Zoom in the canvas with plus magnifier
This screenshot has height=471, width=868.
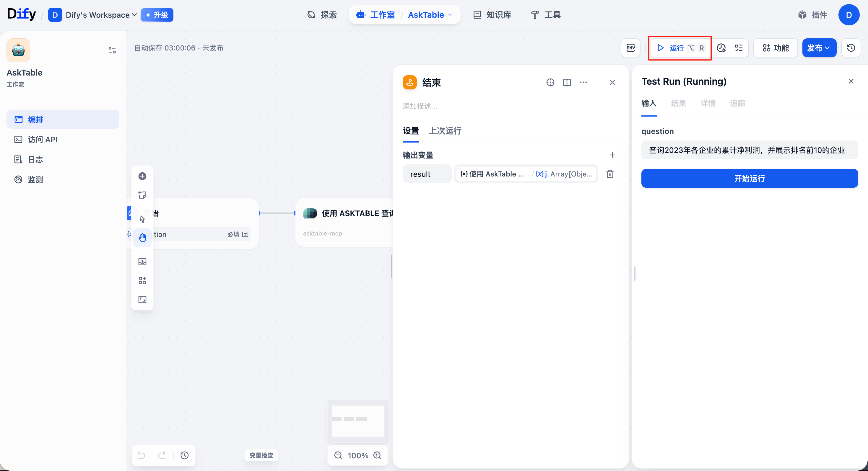377,455
